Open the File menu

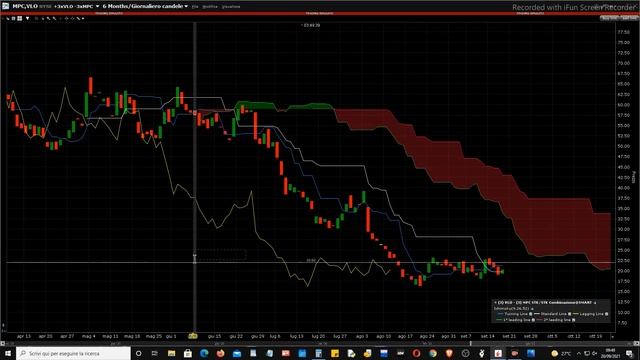click(195, 7)
